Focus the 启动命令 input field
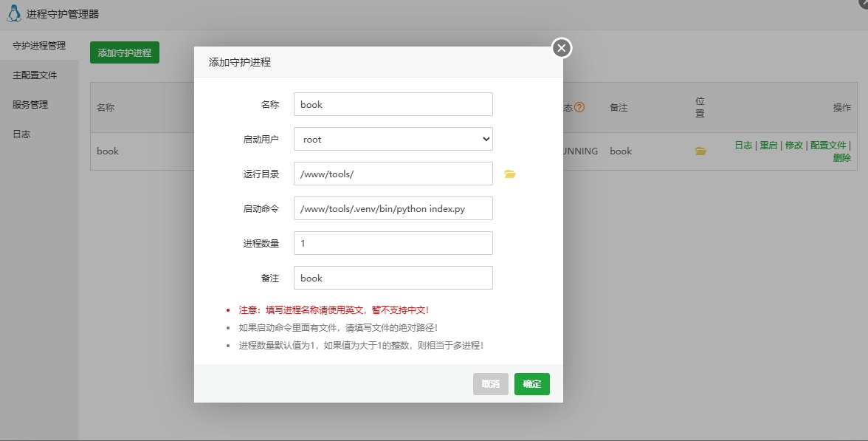The width and height of the screenshot is (868, 441). 393,209
